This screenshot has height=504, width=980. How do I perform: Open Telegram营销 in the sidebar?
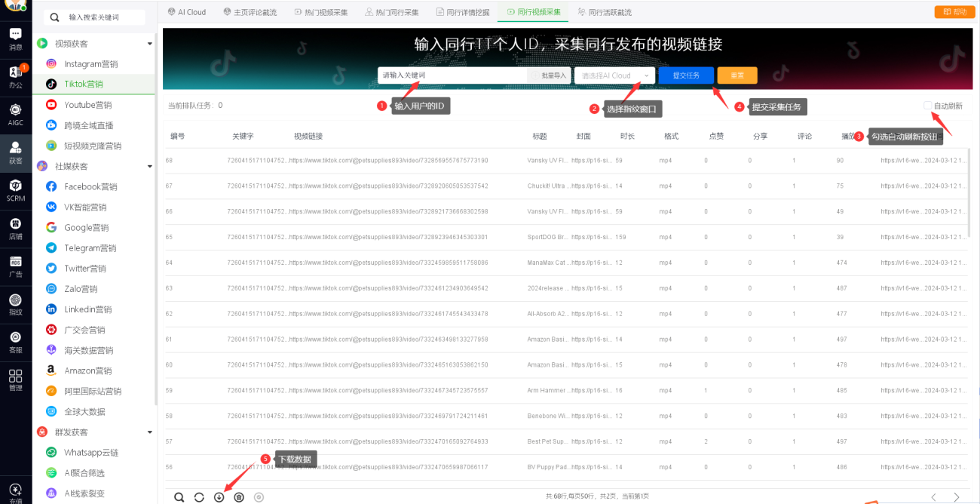pyautogui.click(x=90, y=247)
